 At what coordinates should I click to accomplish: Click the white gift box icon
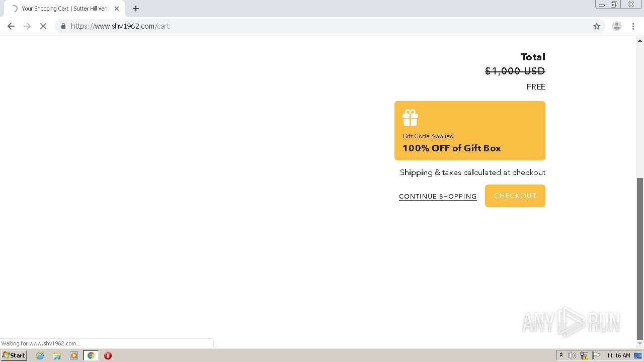pos(410,118)
